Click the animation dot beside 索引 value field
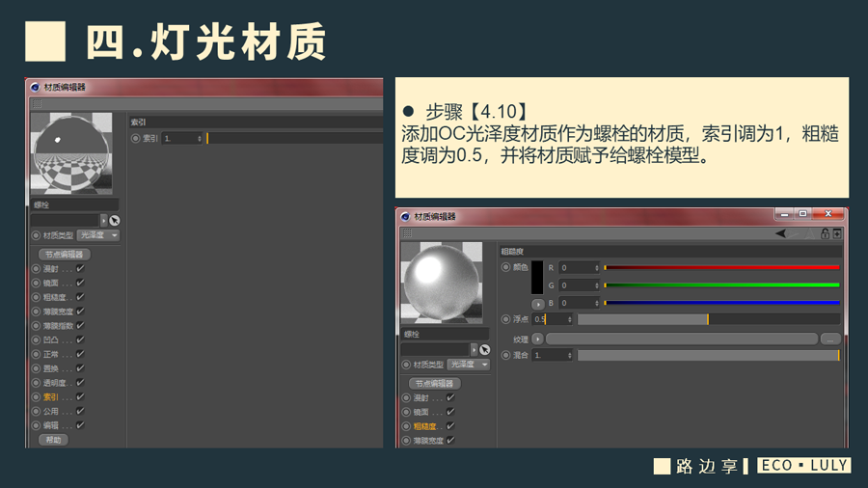Screen dimensions: 868x488 [136, 138]
